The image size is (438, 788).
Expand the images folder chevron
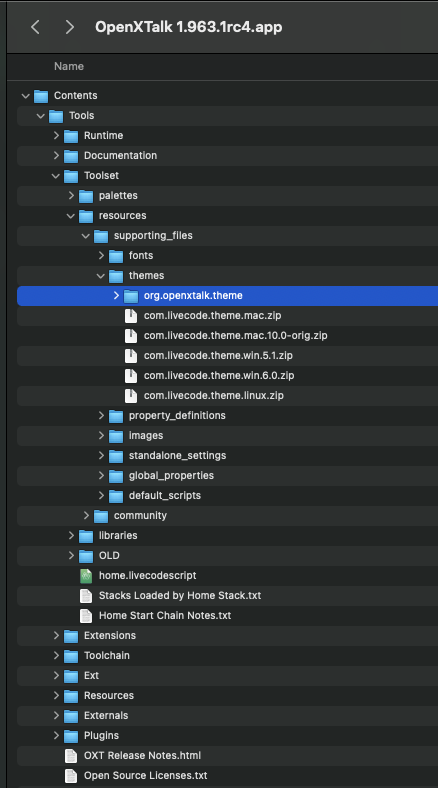coord(101,436)
